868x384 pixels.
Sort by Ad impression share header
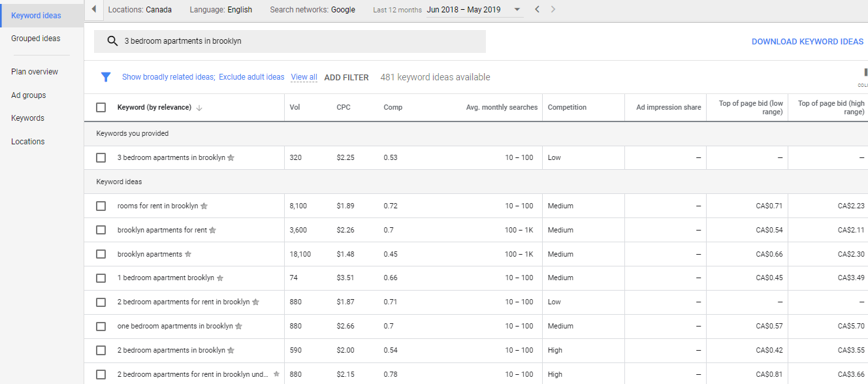[x=669, y=107]
